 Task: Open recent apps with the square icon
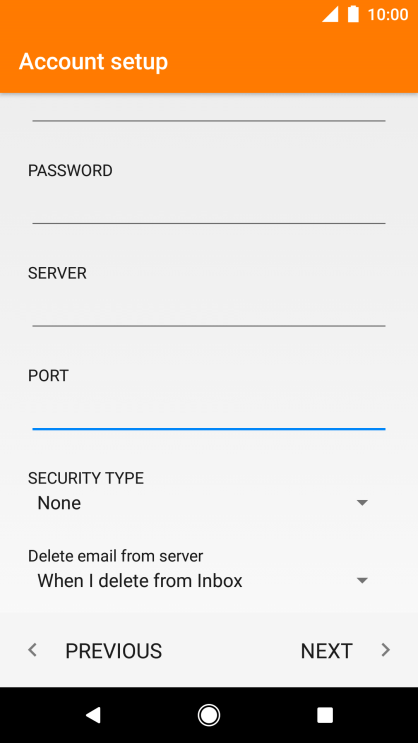point(325,715)
